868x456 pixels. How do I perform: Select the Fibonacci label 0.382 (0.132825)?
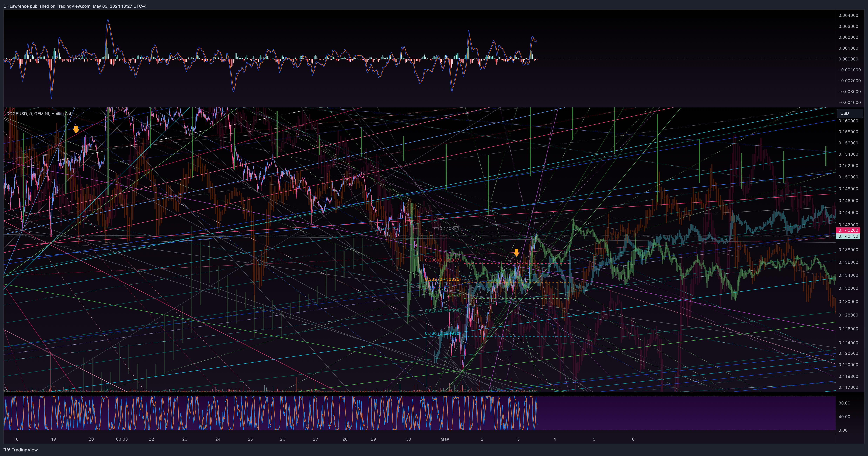442,279
